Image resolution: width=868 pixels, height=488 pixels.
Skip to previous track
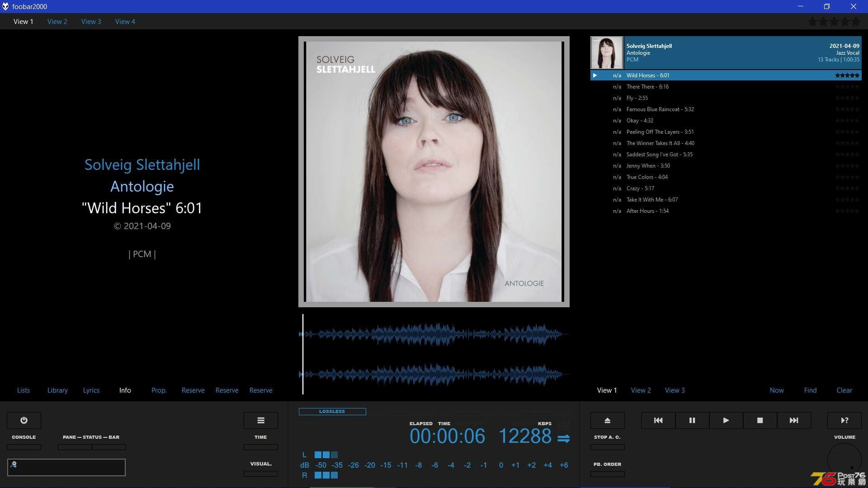(658, 420)
